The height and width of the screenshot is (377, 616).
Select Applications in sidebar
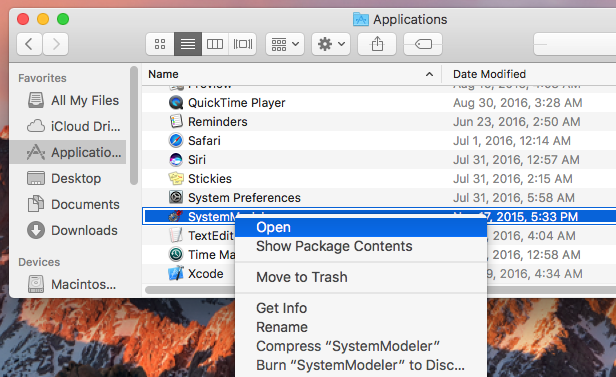[68, 152]
